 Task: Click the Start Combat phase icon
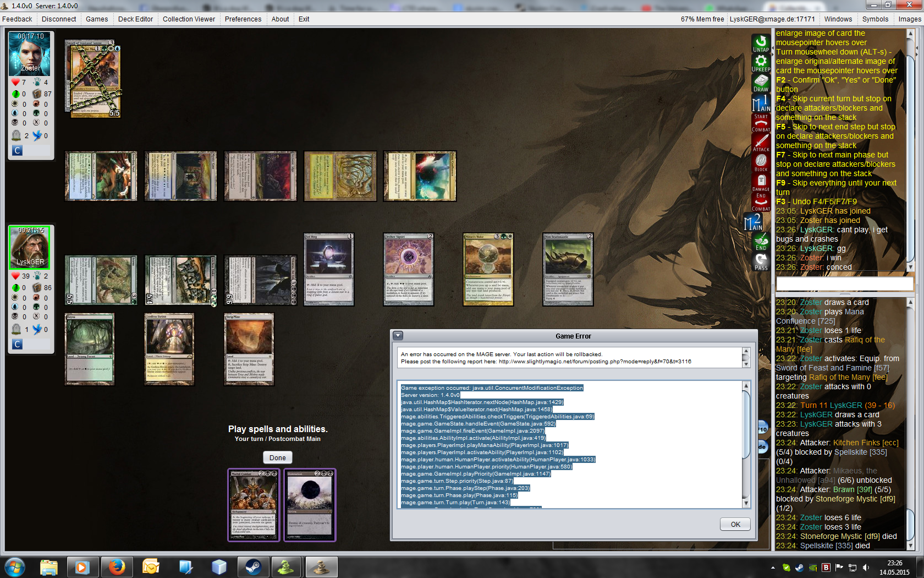click(761, 123)
